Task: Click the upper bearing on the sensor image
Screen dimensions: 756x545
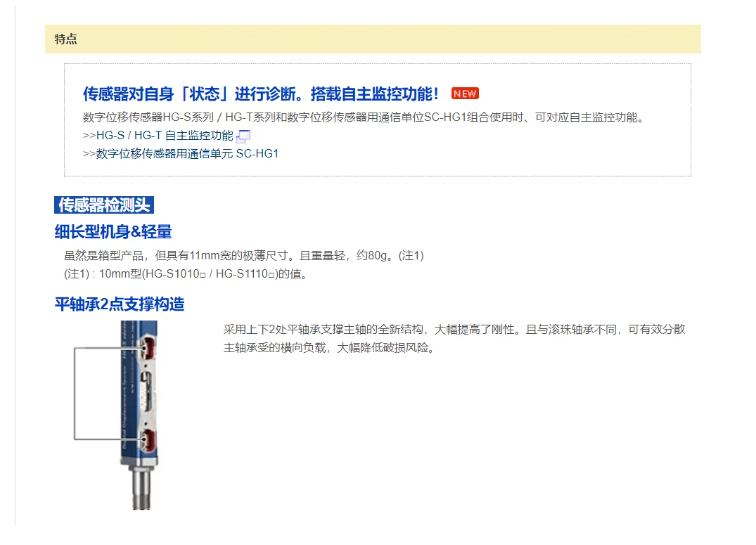Action: (148, 348)
